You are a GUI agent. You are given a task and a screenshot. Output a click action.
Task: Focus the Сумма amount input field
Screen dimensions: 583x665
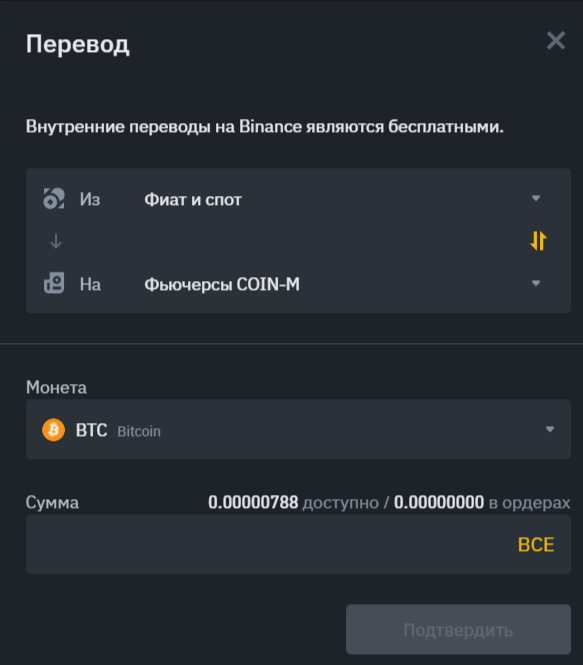click(298, 544)
